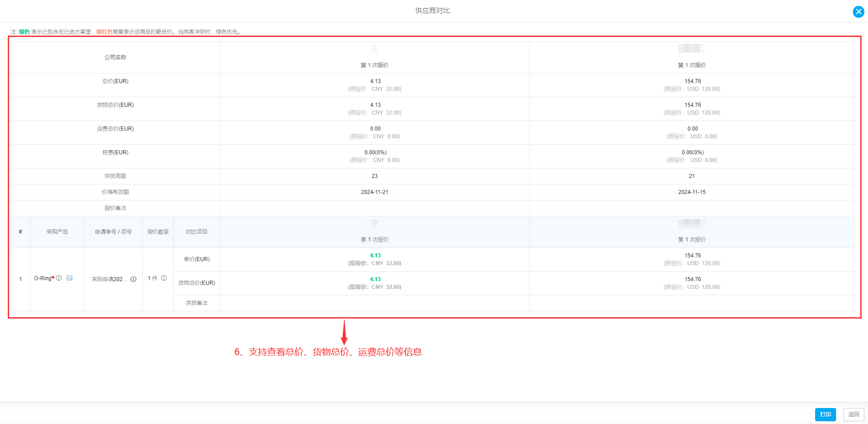Image resolution: width=868 pixels, height=424 pixels.
Task: Click the 返回 return button
Action: (x=853, y=414)
